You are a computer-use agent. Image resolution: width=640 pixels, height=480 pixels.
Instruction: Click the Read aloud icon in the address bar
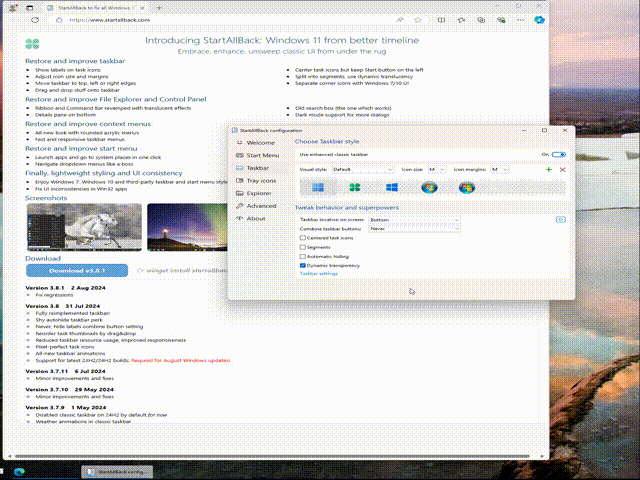(x=400, y=20)
